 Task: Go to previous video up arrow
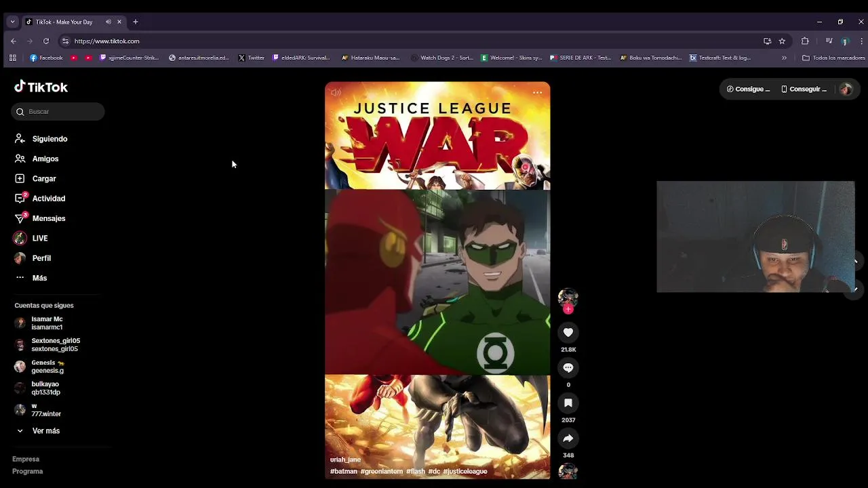[x=855, y=262]
